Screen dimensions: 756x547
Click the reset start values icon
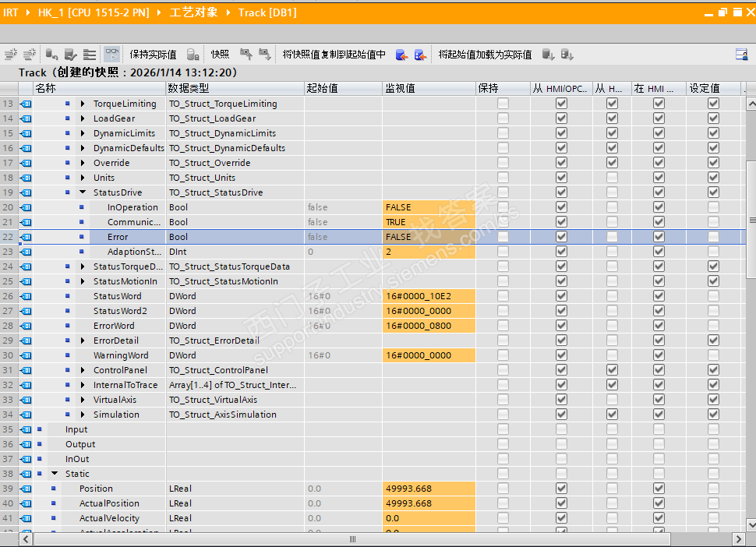click(51, 55)
